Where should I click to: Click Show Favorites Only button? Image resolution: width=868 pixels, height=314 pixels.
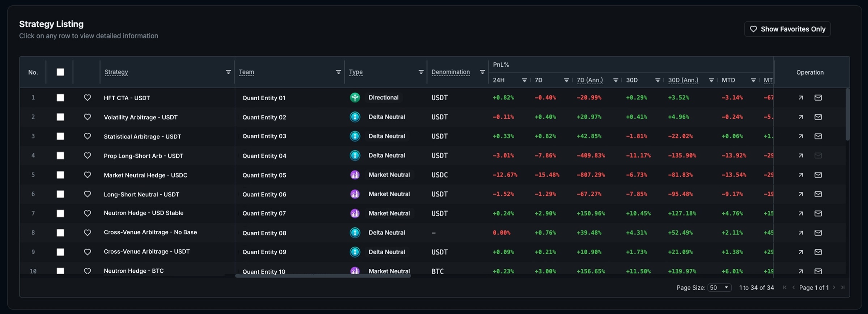pos(787,29)
